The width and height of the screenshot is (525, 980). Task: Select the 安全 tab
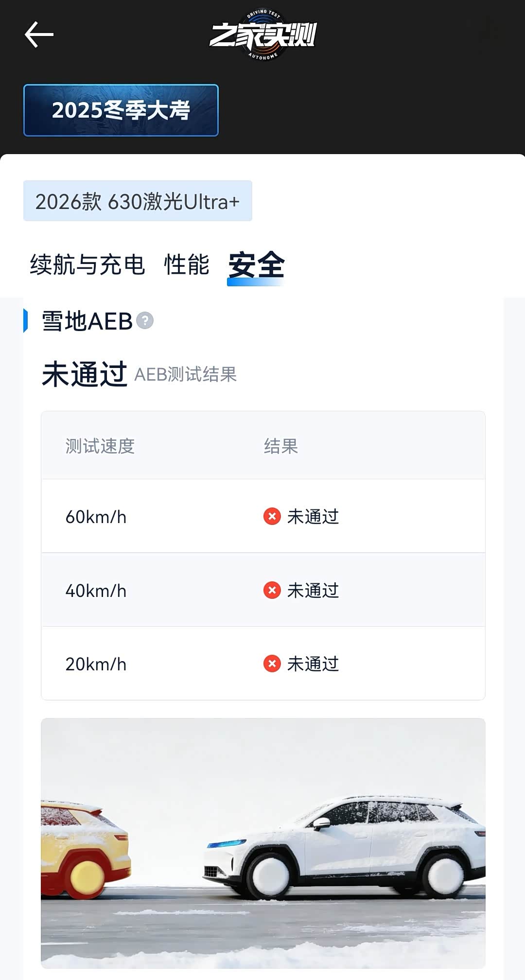[256, 265]
